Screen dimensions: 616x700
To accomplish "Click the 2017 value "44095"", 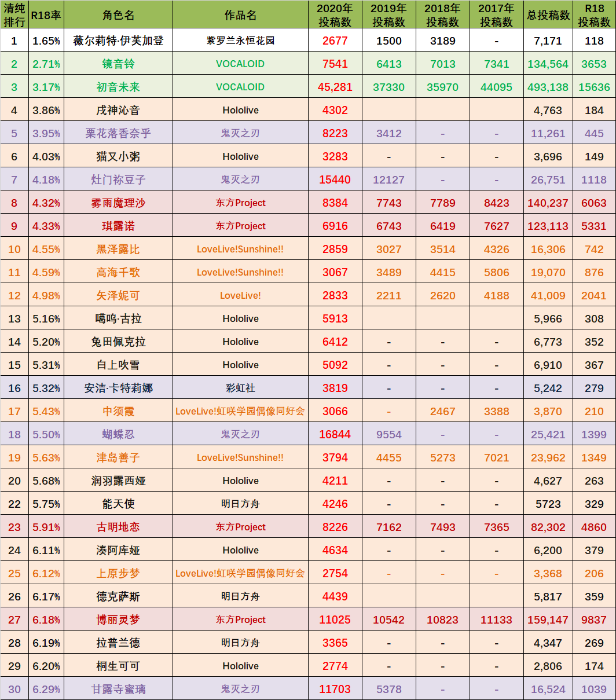I will point(496,87).
